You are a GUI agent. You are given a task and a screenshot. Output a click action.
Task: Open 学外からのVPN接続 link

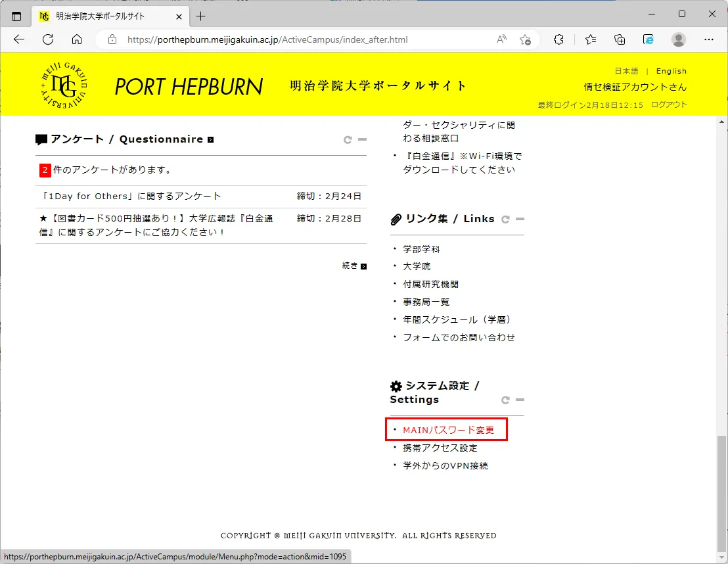445,465
